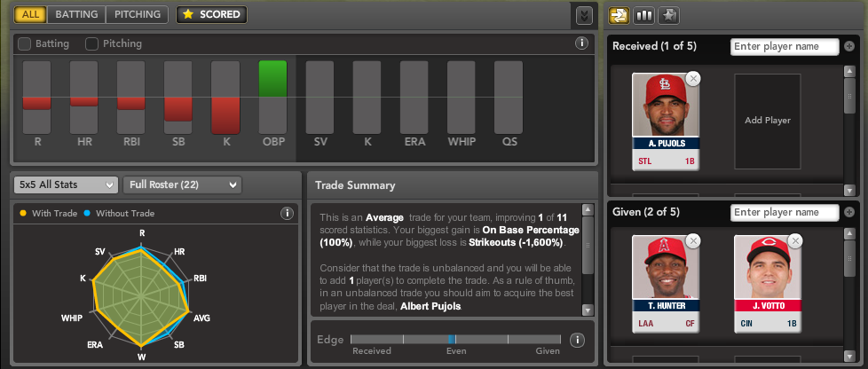Viewport: 868px width, 369px height.
Task: Click info icon in stat bars panel
Action: coord(582,43)
